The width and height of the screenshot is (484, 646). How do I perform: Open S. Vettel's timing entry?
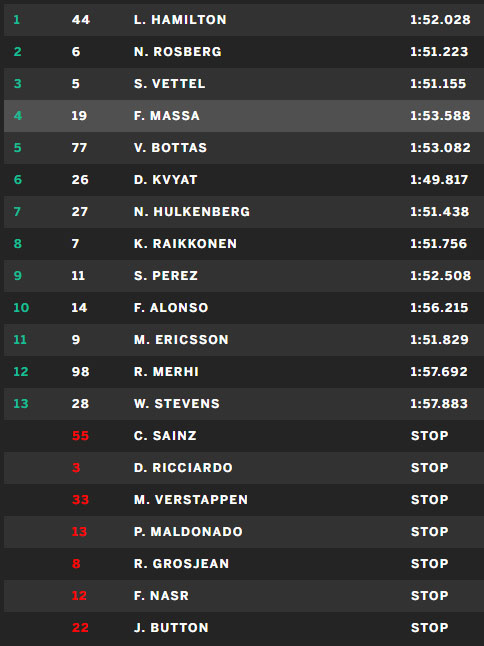pyautogui.click(x=244, y=84)
